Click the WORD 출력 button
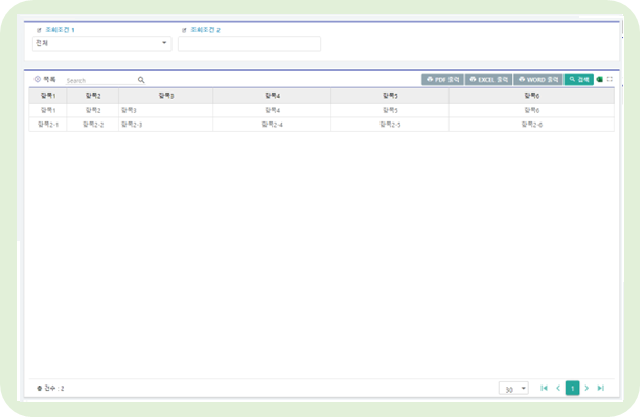Image resolution: width=640 pixels, height=417 pixels. [x=538, y=80]
